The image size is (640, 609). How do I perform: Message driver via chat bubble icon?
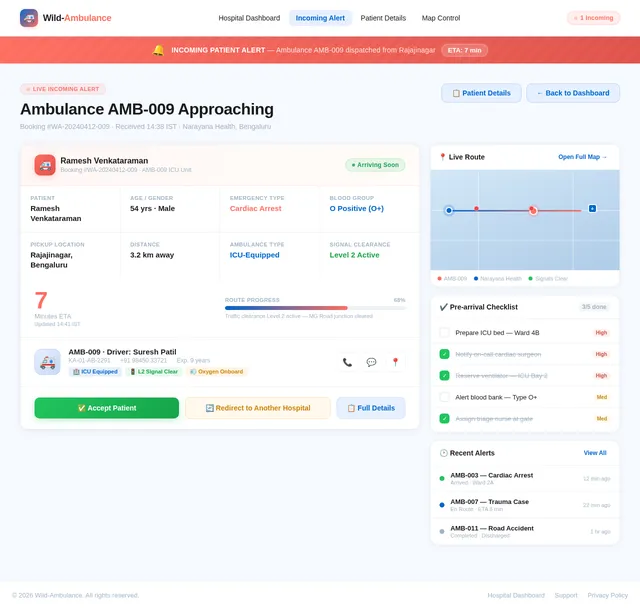coord(371,362)
